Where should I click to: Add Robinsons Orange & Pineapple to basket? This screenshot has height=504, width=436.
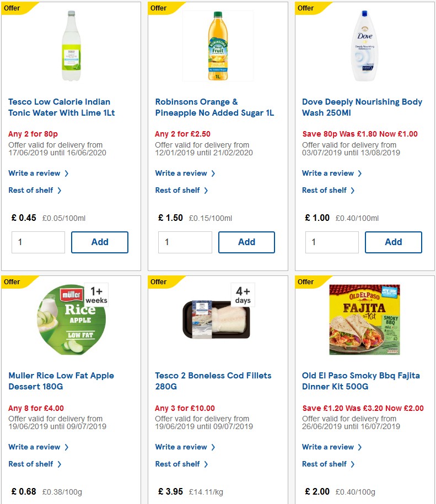pyautogui.click(x=246, y=242)
